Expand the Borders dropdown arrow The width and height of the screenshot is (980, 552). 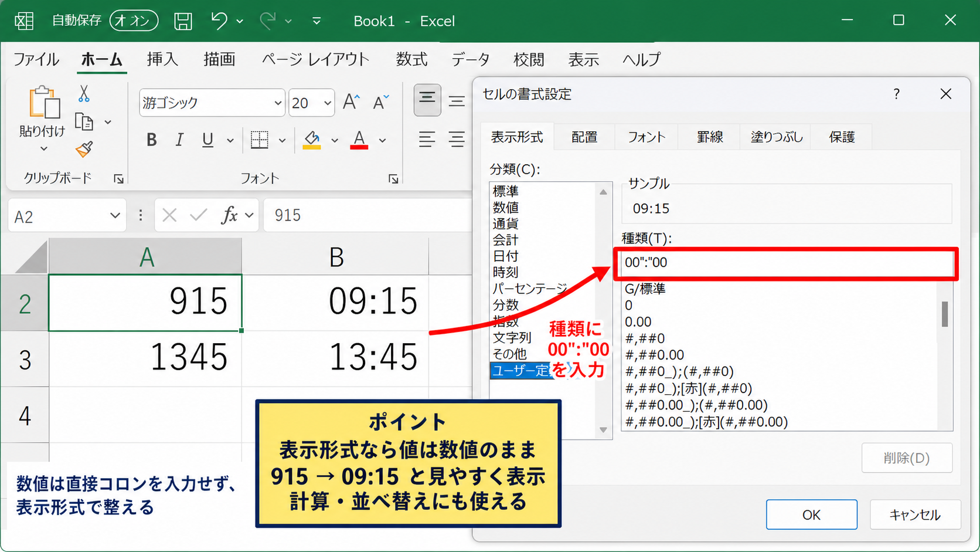point(282,140)
